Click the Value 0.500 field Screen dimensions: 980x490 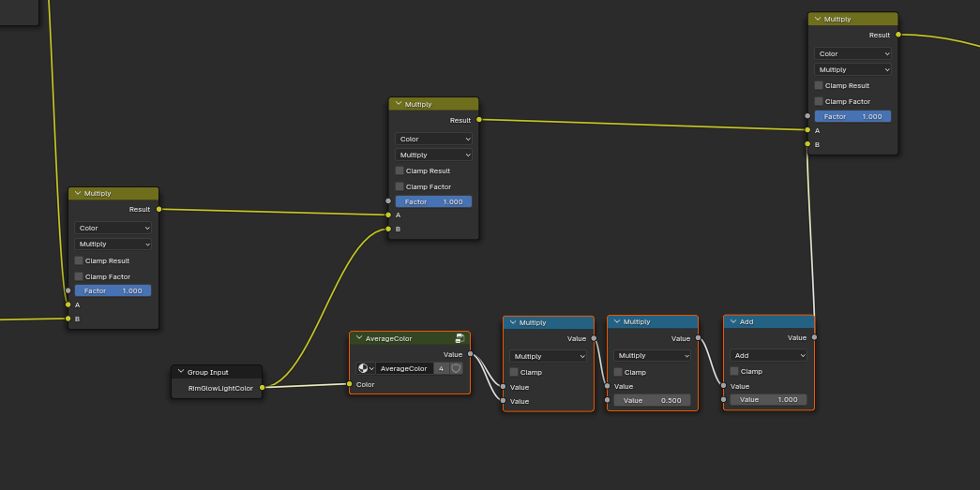(x=652, y=400)
